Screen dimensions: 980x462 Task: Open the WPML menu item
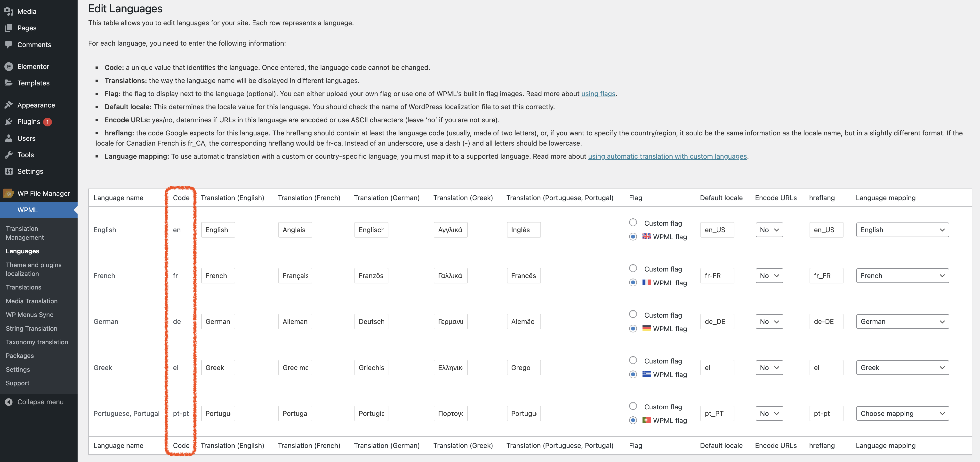click(x=39, y=210)
